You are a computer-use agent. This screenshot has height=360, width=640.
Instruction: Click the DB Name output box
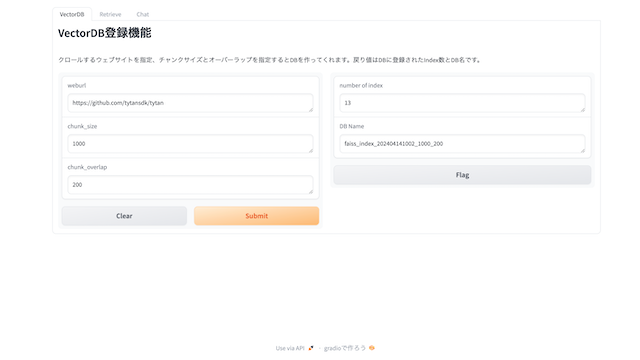click(x=462, y=144)
